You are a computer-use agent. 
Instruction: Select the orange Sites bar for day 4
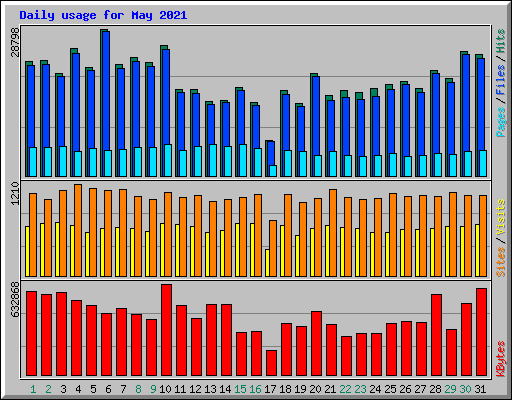pos(78,230)
